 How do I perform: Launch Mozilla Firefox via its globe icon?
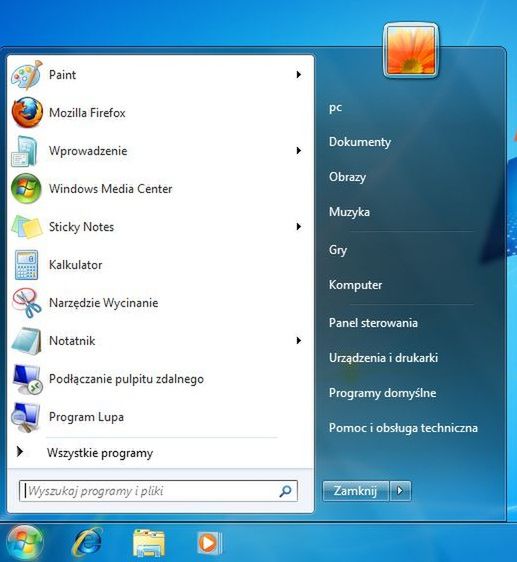coord(27,113)
